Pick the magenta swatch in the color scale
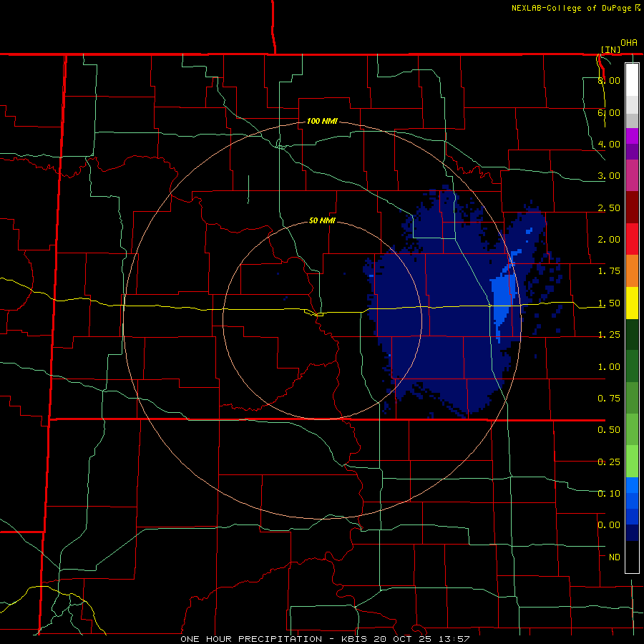This screenshot has height=644, width=644. pos(632,136)
